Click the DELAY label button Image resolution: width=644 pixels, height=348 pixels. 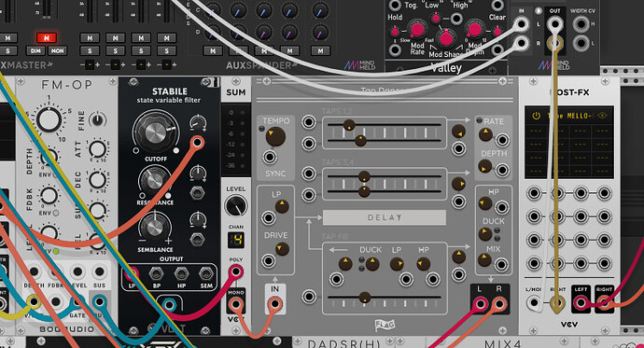[x=384, y=217]
